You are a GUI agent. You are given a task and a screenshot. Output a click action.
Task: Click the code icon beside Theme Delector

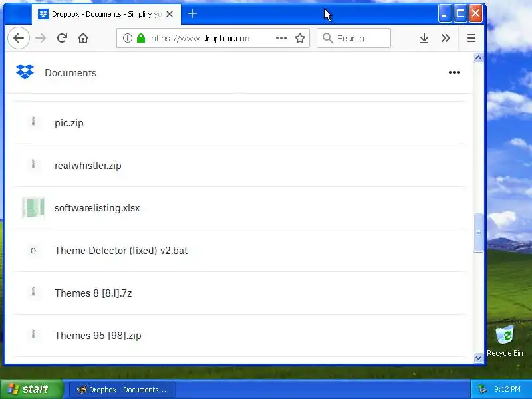pos(33,251)
